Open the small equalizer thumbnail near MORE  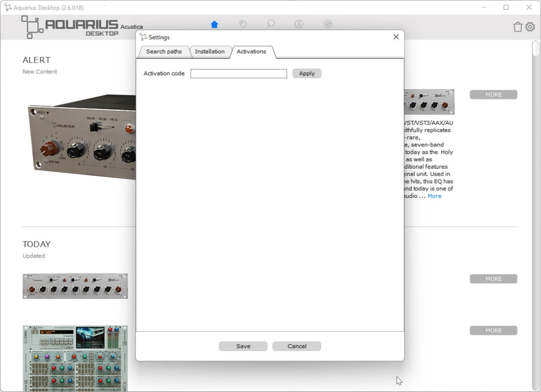(x=429, y=102)
